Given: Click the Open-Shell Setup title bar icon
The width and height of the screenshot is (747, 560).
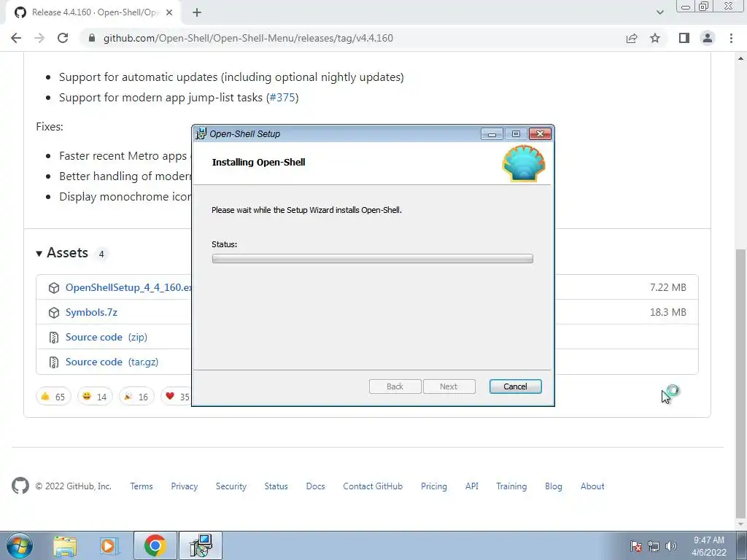Looking at the screenshot, I should [201, 134].
